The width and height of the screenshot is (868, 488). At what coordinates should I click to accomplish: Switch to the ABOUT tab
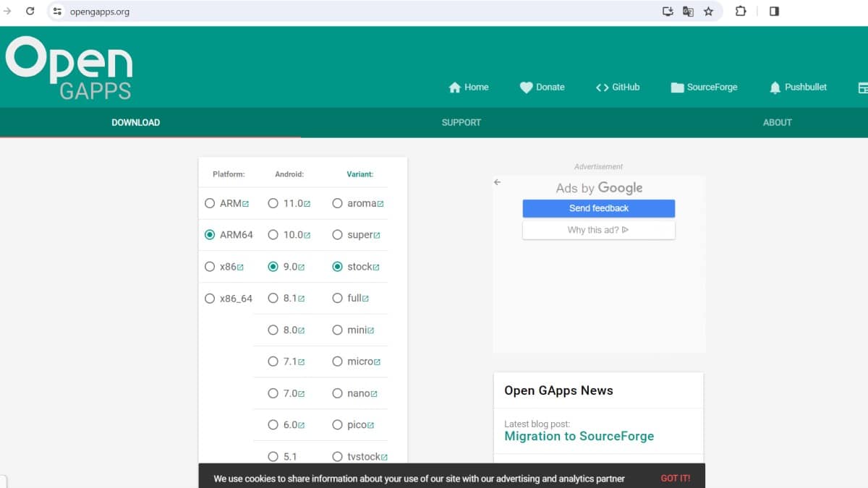point(777,123)
